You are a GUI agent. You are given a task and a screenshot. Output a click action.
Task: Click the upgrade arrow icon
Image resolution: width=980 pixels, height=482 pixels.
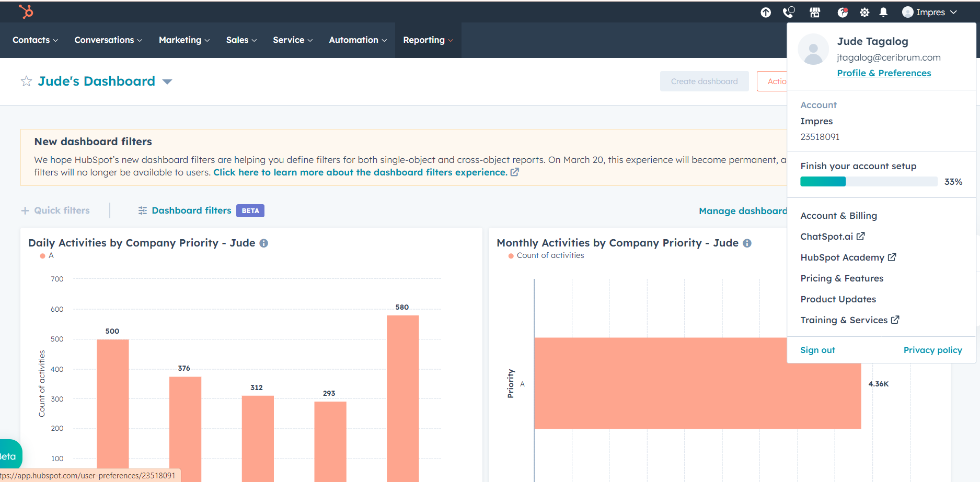(x=766, y=13)
